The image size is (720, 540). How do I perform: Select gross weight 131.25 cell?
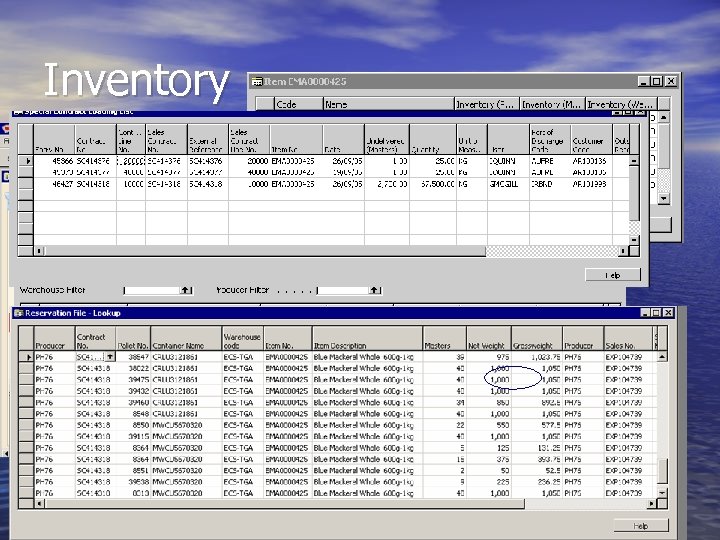click(x=537, y=448)
